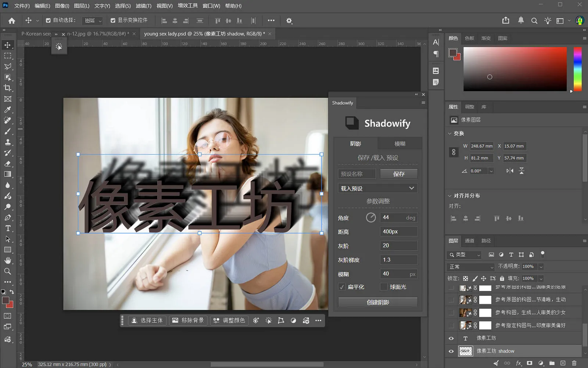This screenshot has height=368, width=588.
Task: Click the Home icon in options bar
Action: (12, 21)
